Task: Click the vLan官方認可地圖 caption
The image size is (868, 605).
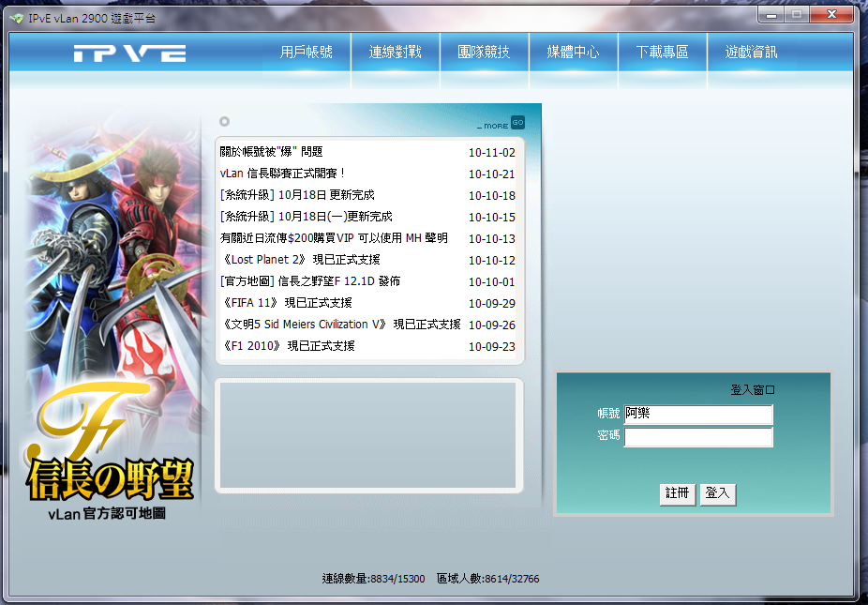Action: coord(107,514)
